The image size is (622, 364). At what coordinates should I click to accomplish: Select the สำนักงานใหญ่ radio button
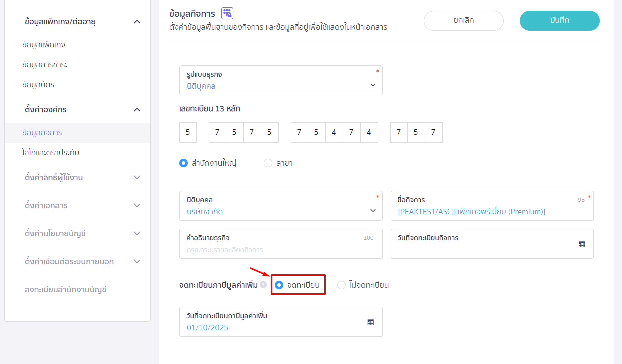click(x=183, y=163)
